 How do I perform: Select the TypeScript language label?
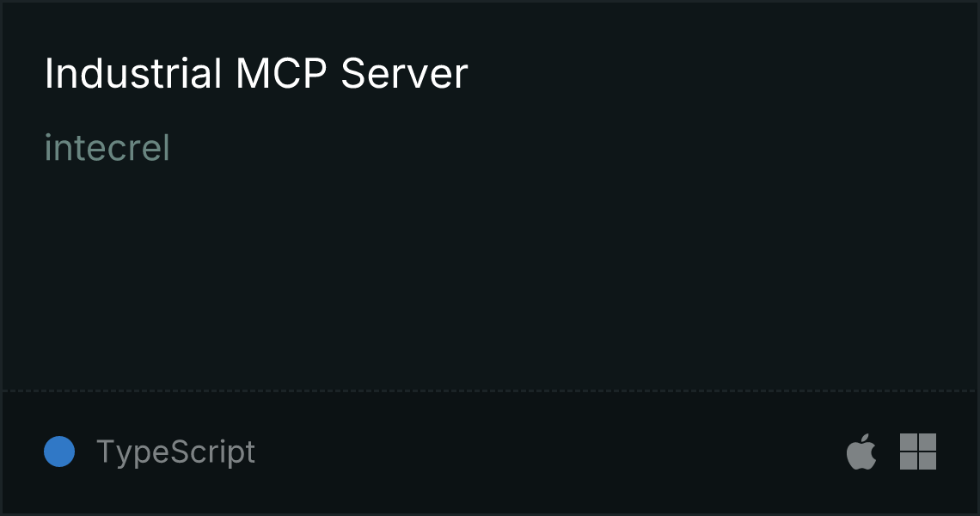175,451
